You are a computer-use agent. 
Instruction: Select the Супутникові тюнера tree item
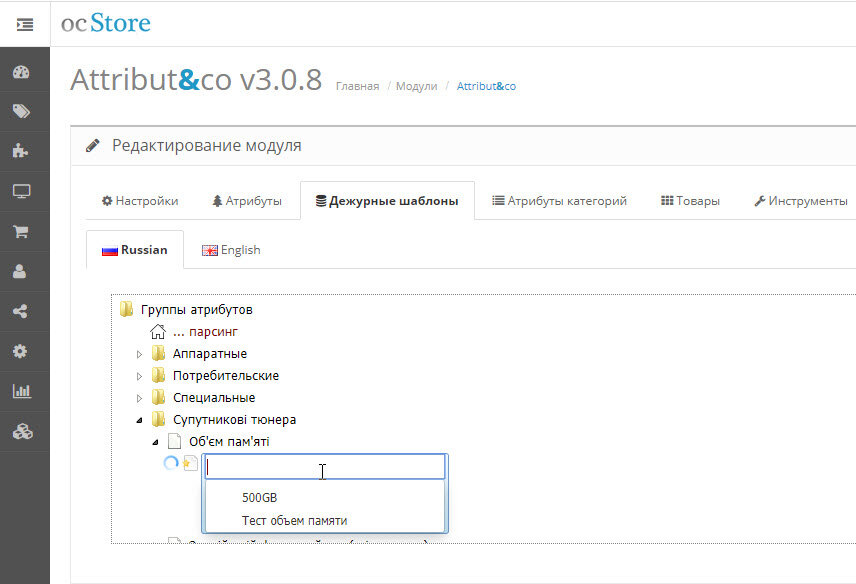pos(235,420)
